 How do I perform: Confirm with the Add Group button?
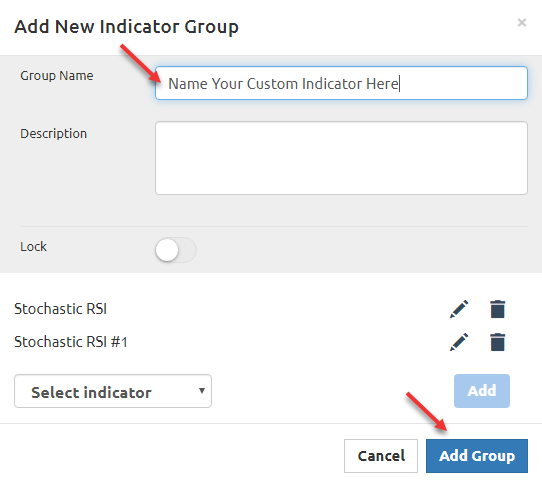click(477, 456)
